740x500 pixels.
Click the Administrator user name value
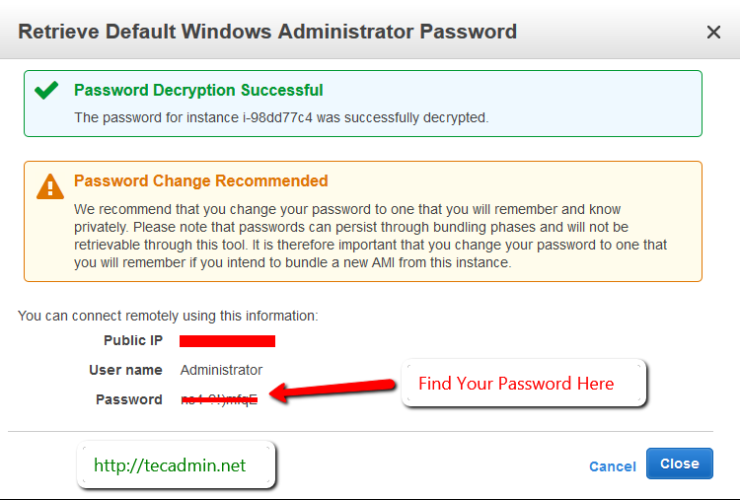[221, 370]
